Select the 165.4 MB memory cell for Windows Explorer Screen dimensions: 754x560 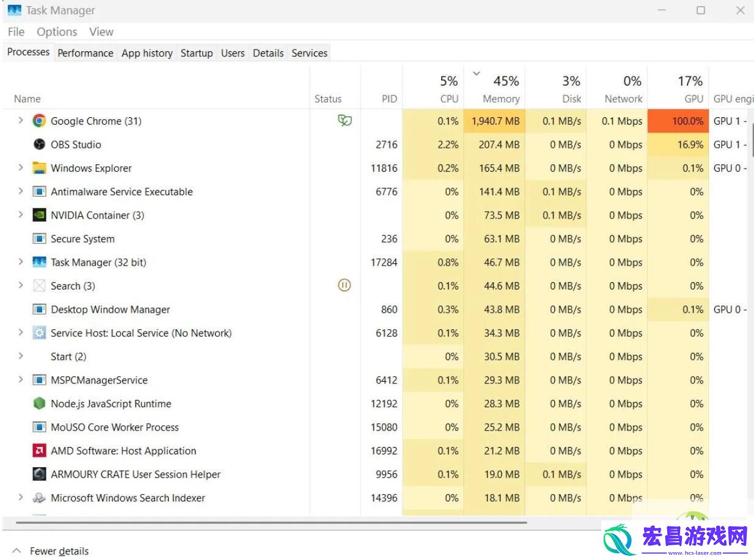(494, 168)
